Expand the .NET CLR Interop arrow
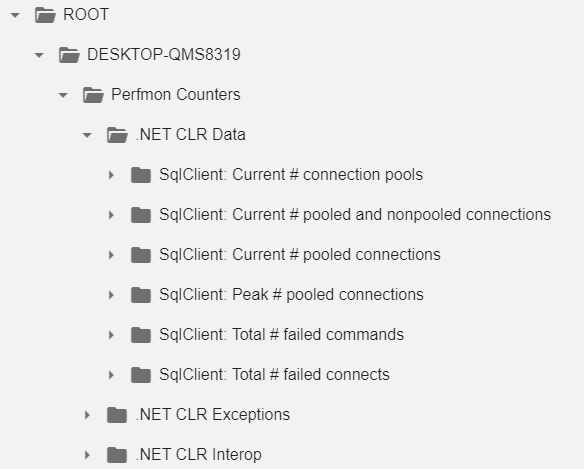This screenshot has width=584, height=469. 87,455
